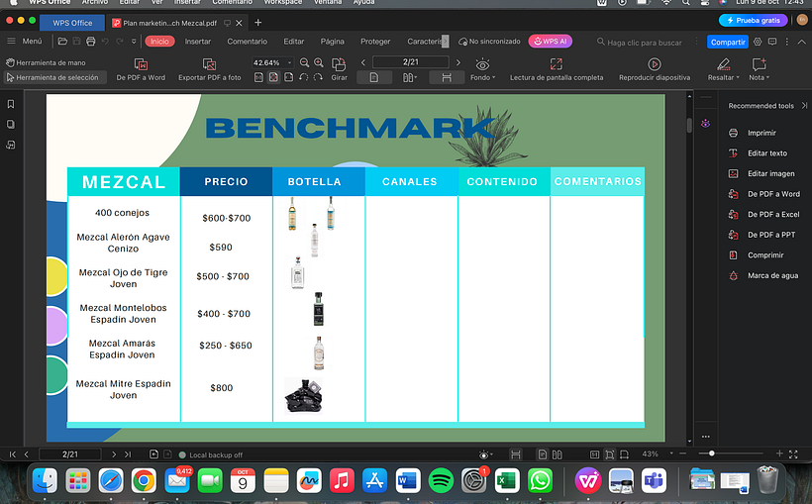The width and height of the screenshot is (812, 504).
Task: Zoom out with the minus magnifier icon
Action: [x=305, y=62]
